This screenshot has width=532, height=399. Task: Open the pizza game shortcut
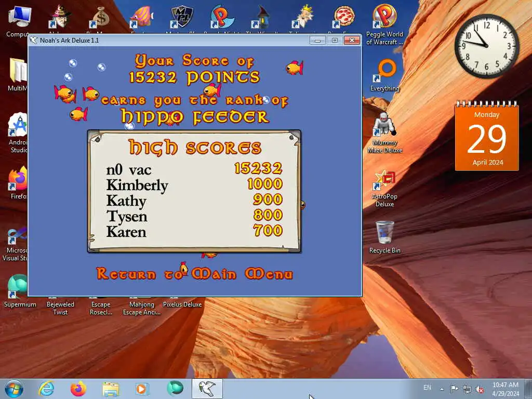[x=344, y=17]
